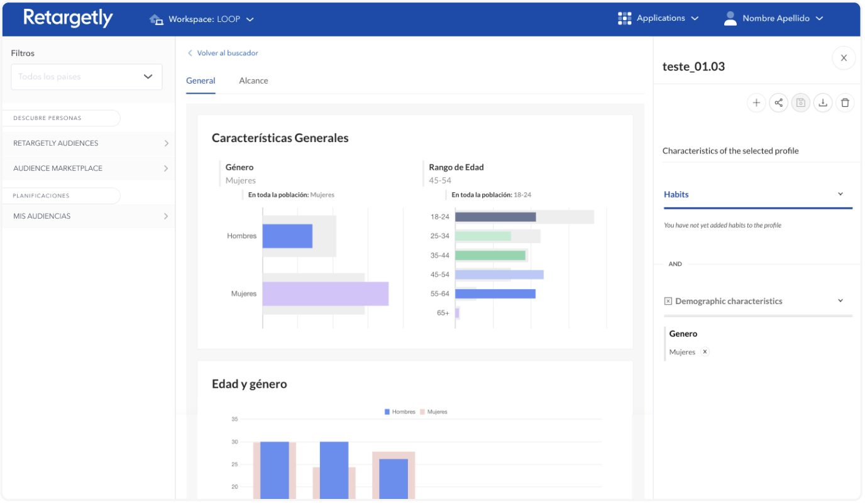Image resolution: width=865 pixels, height=504 pixels.
Task: Go back via Volver al buscador
Action: point(223,53)
